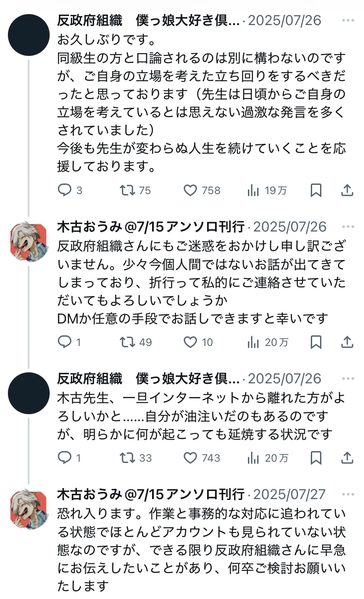
Task: Like the tweet with 743 likes
Action: coord(190,458)
